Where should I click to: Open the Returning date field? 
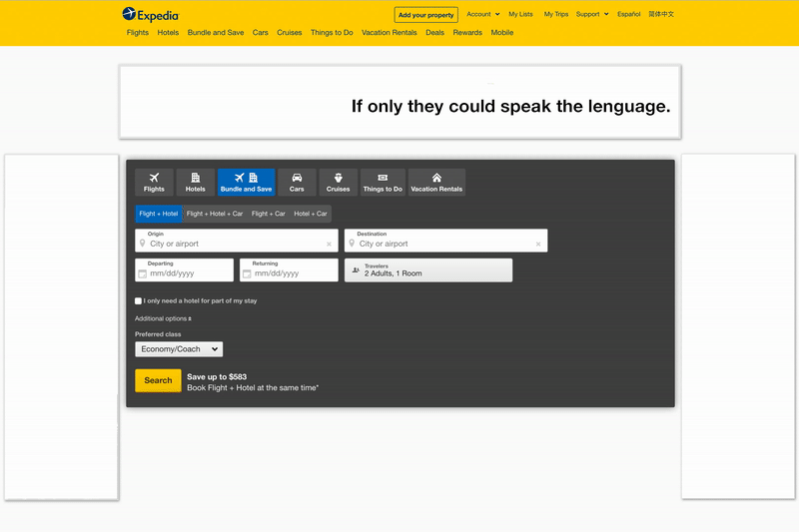(x=289, y=269)
